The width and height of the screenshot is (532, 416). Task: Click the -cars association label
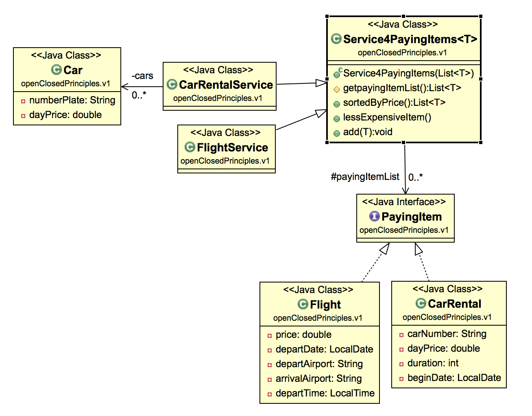coord(142,76)
